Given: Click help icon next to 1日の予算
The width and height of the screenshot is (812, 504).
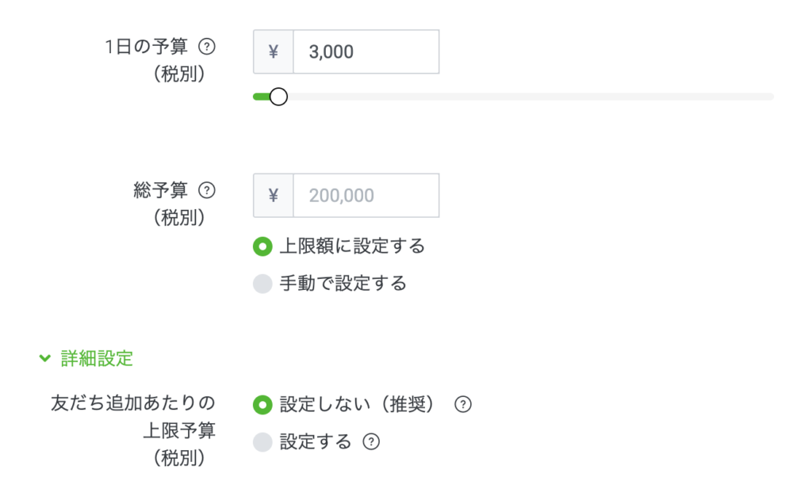Looking at the screenshot, I should coord(207,47).
